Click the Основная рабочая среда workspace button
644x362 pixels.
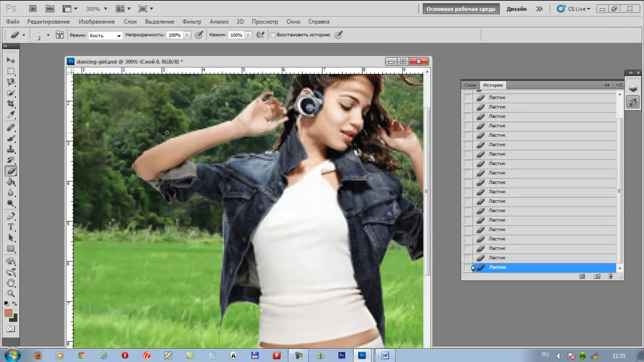click(x=461, y=9)
